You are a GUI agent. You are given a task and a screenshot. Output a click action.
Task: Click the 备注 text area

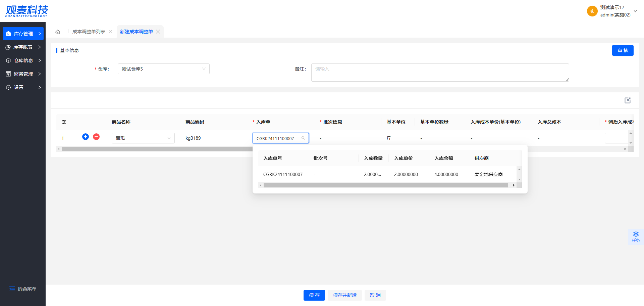440,73
